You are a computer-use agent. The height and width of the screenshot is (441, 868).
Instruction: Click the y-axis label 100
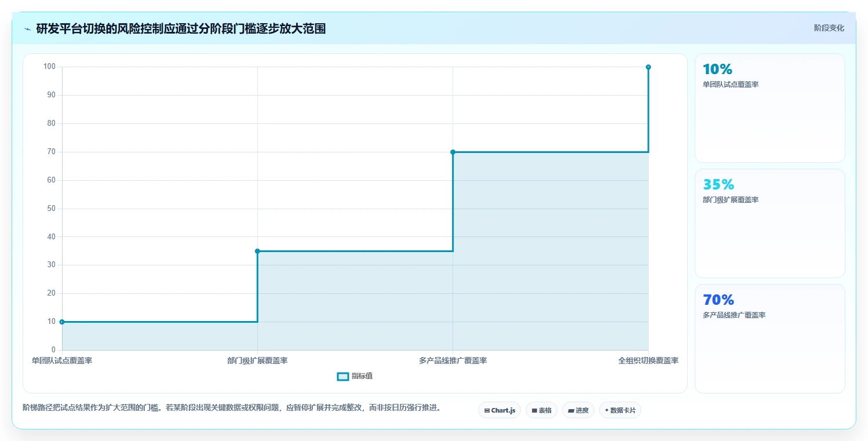(x=49, y=67)
